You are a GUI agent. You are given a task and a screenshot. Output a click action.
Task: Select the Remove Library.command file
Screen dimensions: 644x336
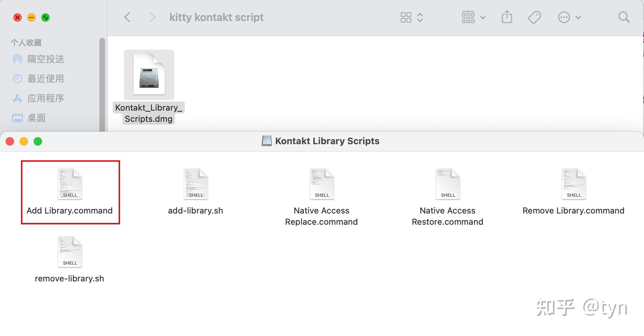point(573,184)
